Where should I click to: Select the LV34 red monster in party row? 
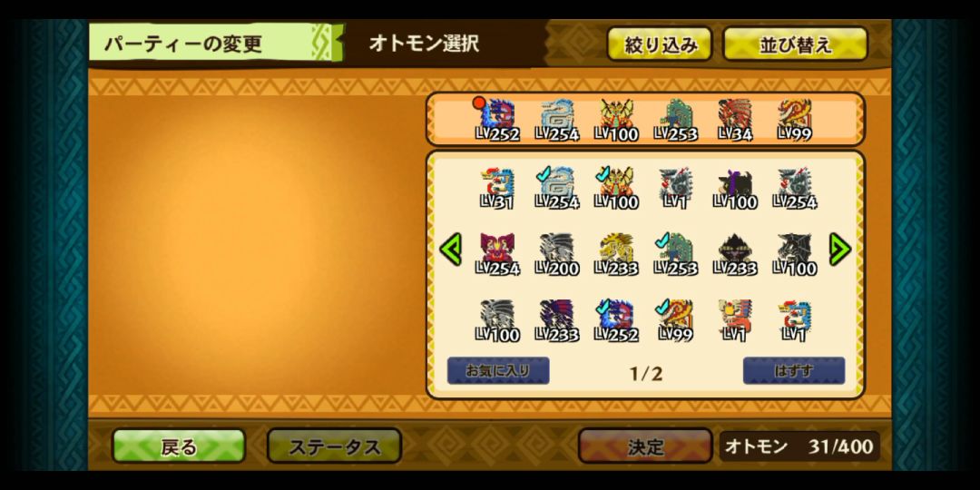click(735, 120)
